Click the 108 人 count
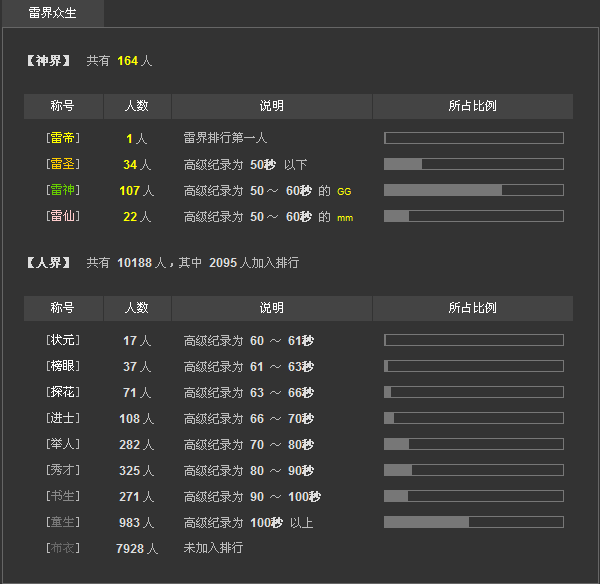600x584 pixels. click(x=137, y=418)
